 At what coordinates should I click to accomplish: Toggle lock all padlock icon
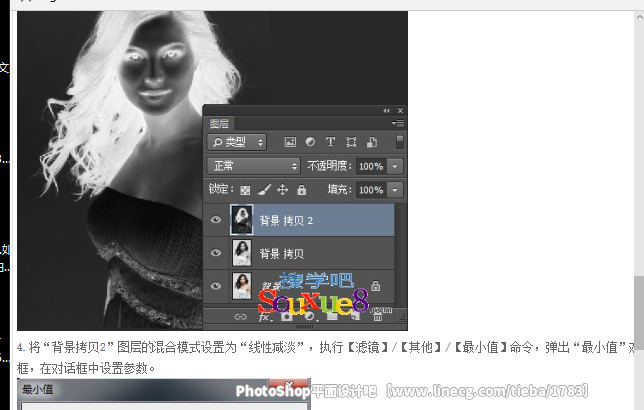tap(301, 190)
